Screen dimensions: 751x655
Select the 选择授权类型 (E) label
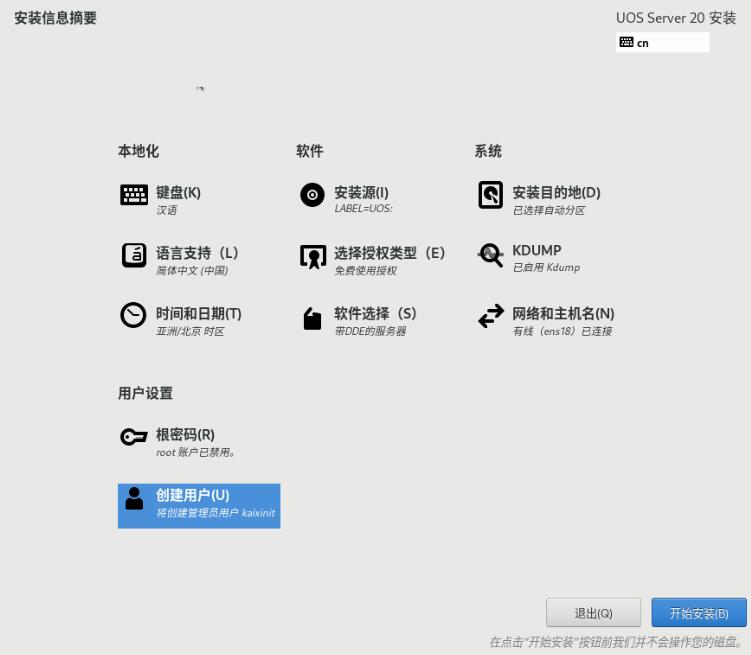point(389,253)
